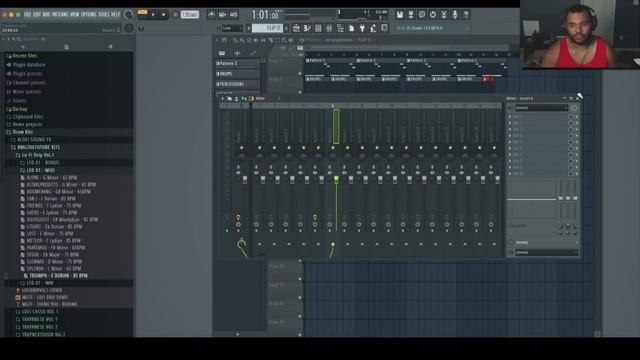The width and height of the screenshot is (640, 360).
Task: Open Slot 1 menu arrow in mixer
Action: [510, 117]
